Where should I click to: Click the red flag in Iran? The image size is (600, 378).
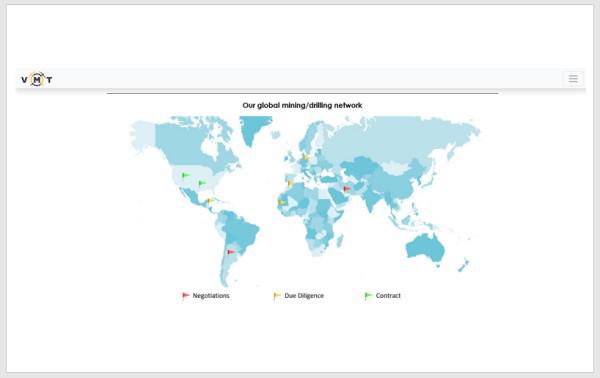(x=347, y=189)
